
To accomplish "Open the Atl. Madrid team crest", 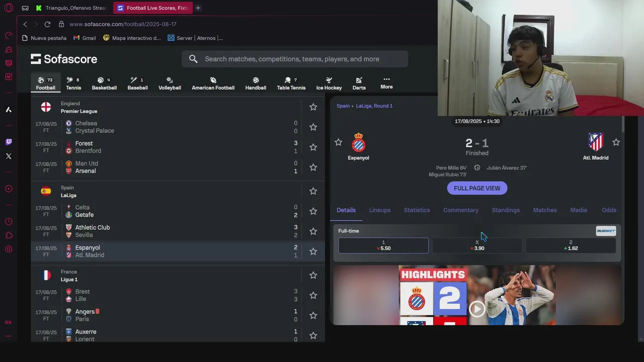I will (596, 142).
